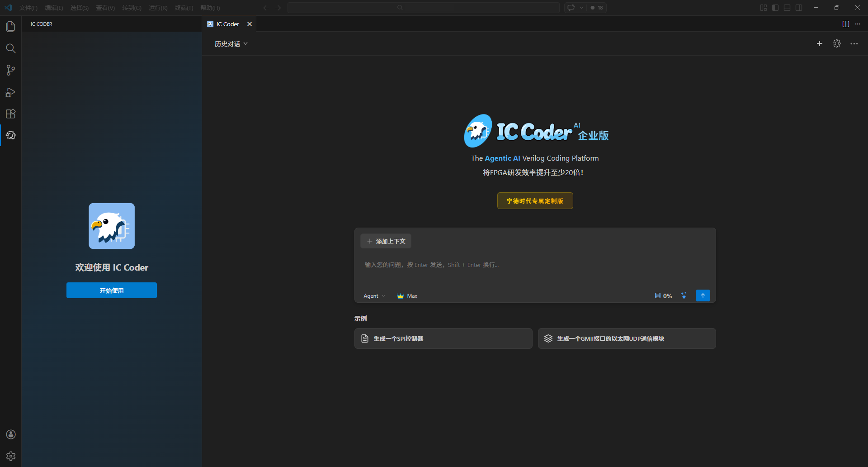Toggle the secondary side bar visibility
This screenshot has width=868, height=467.
(x=799, y=8)
